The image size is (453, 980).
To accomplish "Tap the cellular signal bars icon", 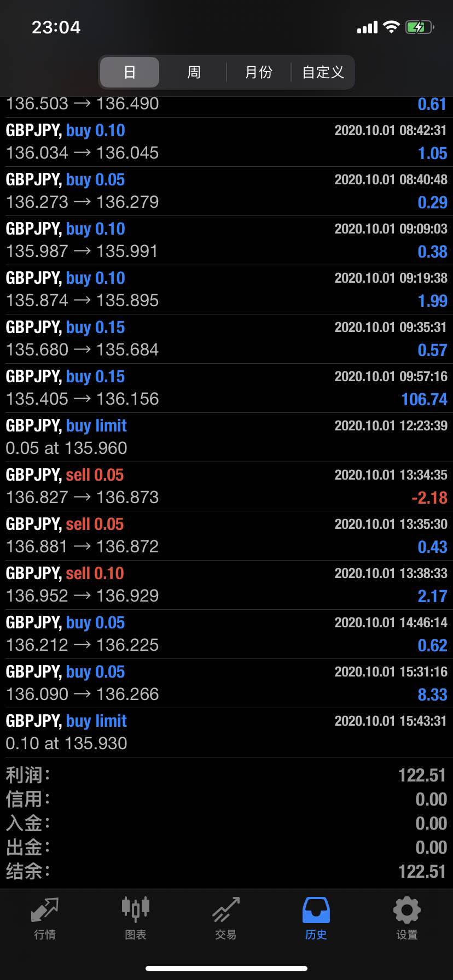I will tap(367, 27).
